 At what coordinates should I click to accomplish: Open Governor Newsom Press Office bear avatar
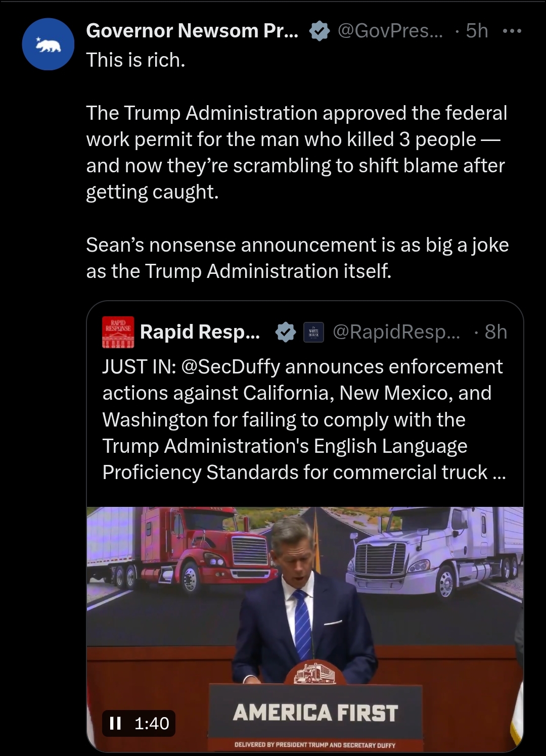[x=48, y=44]
